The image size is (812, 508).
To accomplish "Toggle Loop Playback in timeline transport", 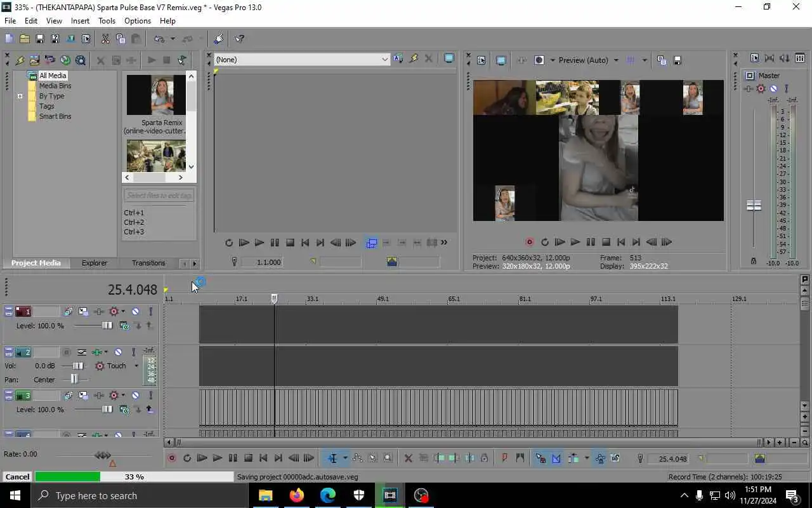I will tap(187, 458).
